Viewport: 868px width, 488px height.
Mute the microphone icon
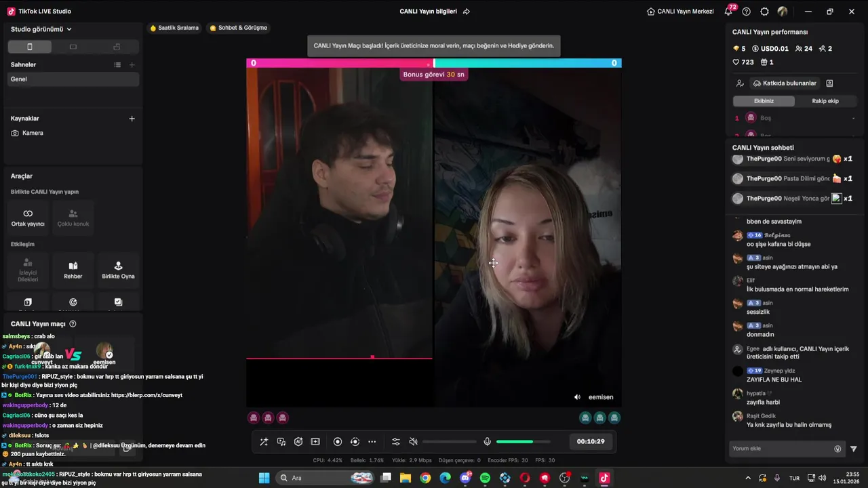(x=487, y=442)
